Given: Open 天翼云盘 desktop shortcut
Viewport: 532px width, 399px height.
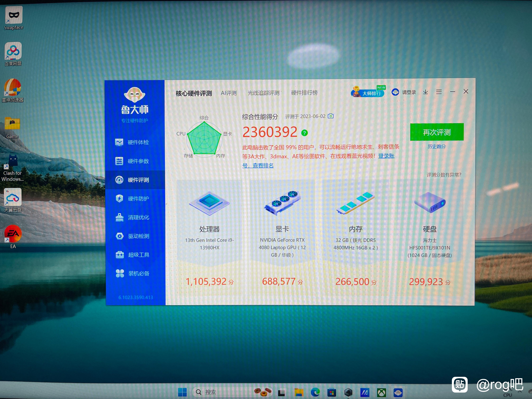Looking at the screenshot, I should (x=13, y=200).
